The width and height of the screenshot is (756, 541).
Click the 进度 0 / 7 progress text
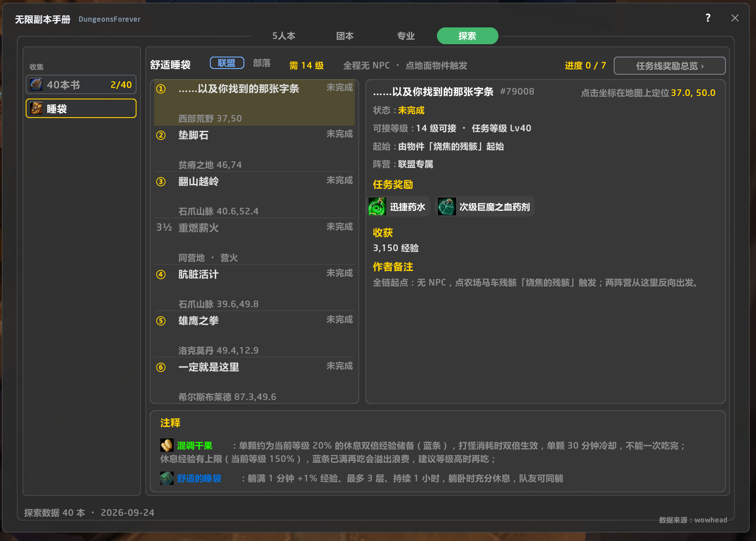[585, 65]
